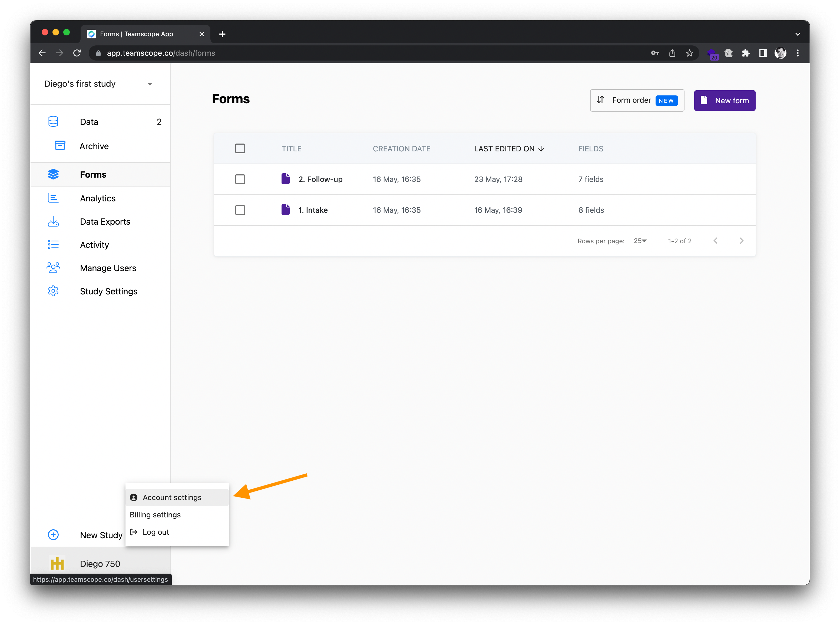Viewport: 840px width, 625px height.
Task: Click the Manage Users people icon
Action: (x=53, y=268)
